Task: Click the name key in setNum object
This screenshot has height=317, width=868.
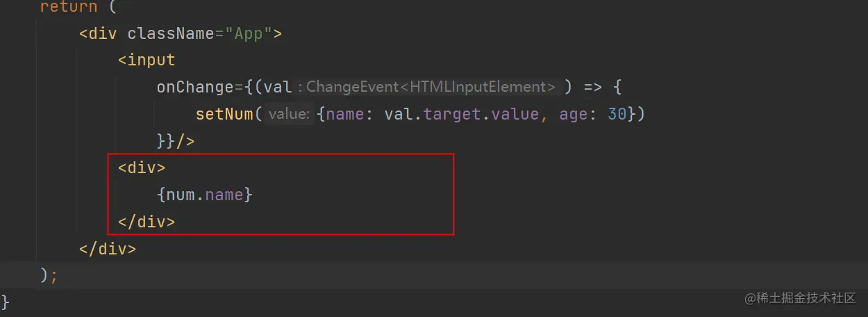Action: (345, 114)
